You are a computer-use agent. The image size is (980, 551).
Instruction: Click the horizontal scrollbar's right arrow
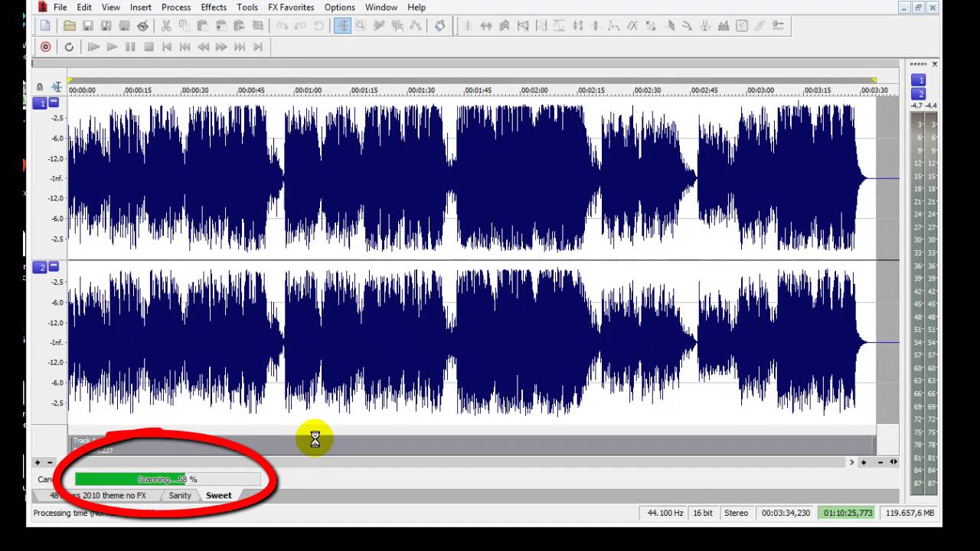(851, 461)
